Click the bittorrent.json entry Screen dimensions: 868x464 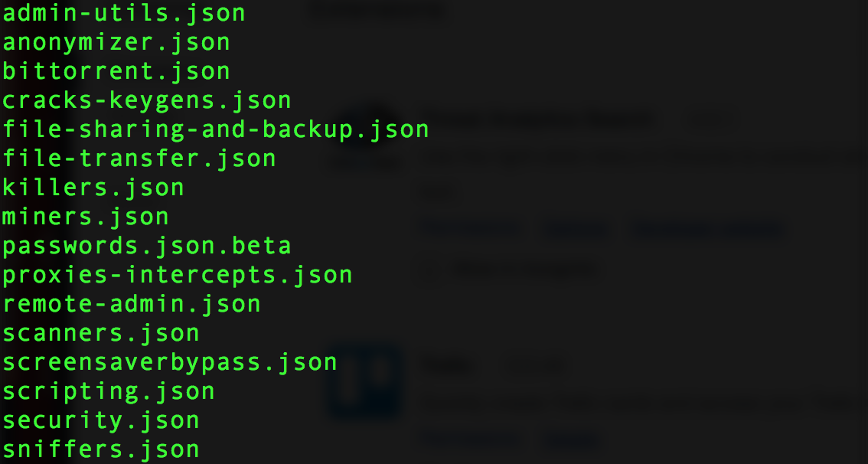click(116, 71)
